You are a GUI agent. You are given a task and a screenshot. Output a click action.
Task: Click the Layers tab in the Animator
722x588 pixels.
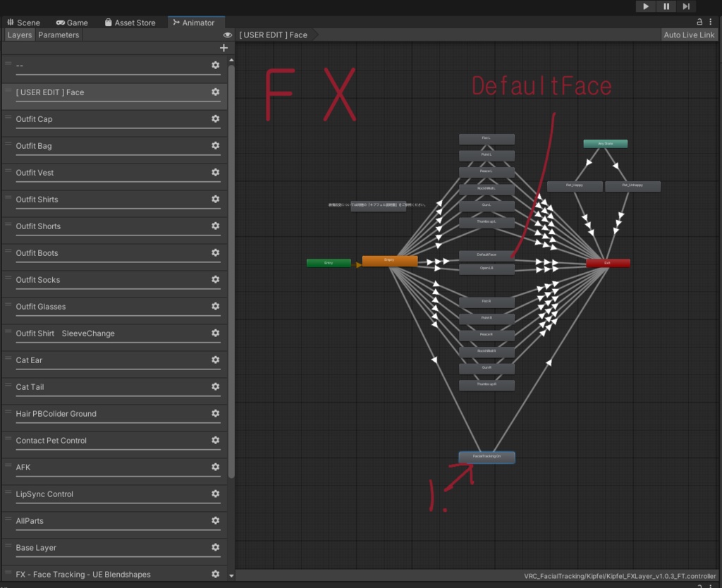(x=19, y=35)
